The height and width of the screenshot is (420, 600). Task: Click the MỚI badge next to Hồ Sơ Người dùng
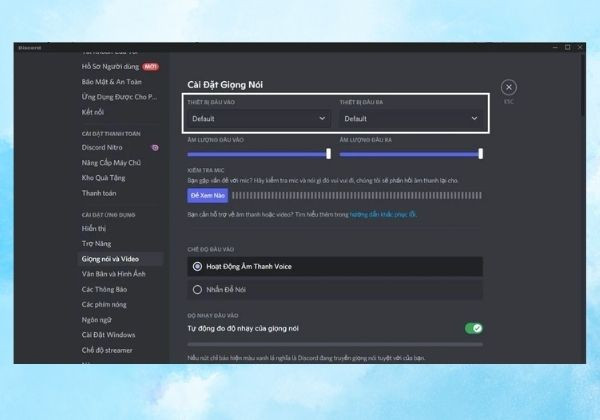pos(150,67)
